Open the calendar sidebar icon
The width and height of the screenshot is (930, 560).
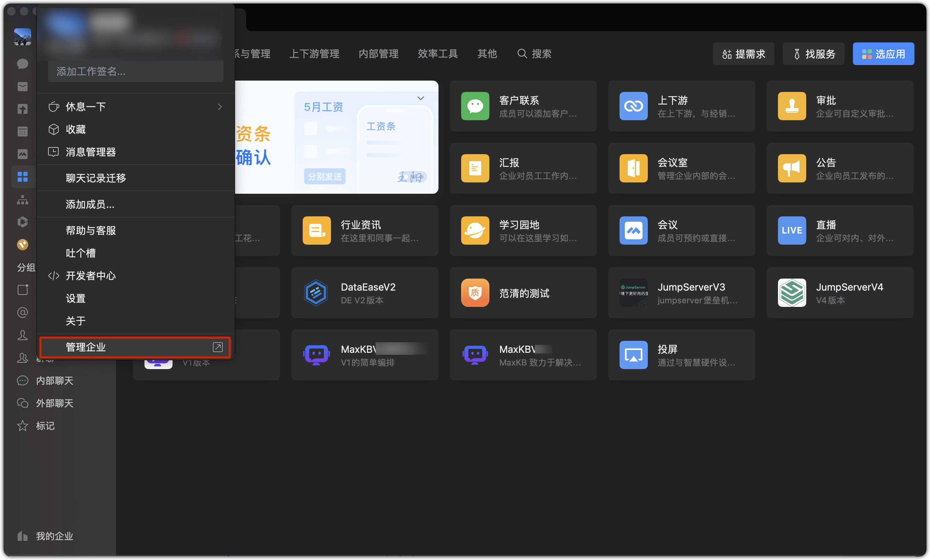(x=23, y=131)
